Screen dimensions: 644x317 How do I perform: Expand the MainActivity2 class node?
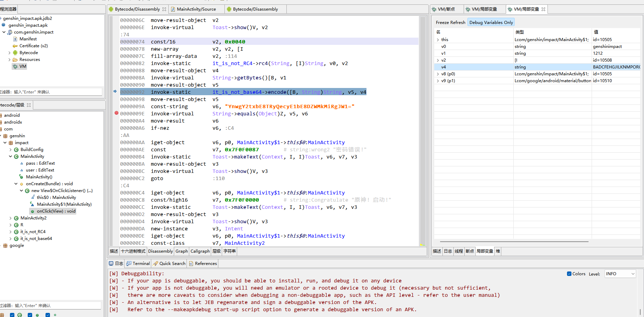[x=11, y=218]
